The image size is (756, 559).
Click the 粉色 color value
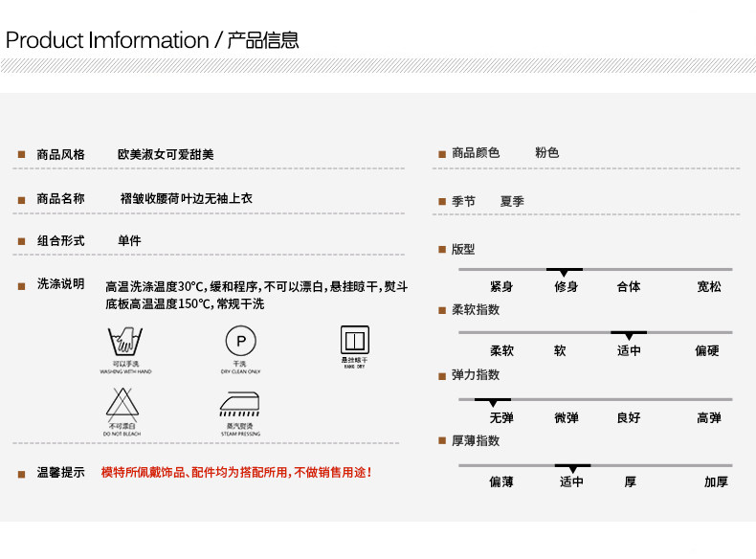click(x=546, y=153)
